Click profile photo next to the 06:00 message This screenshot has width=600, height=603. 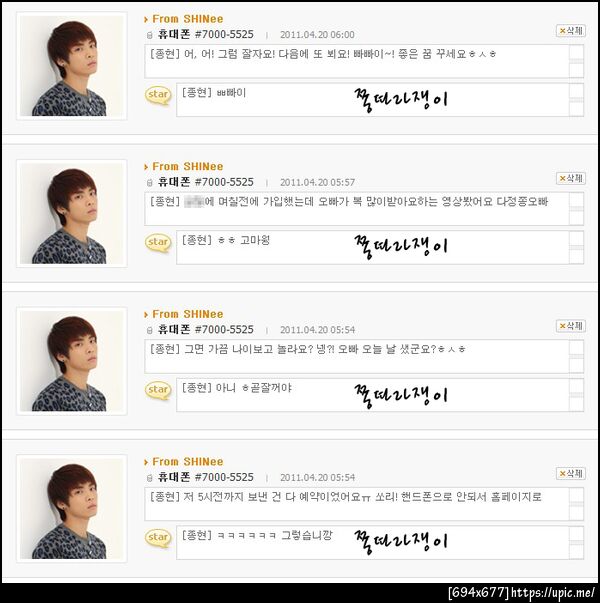pyautogui.click(x=72, y=66)
